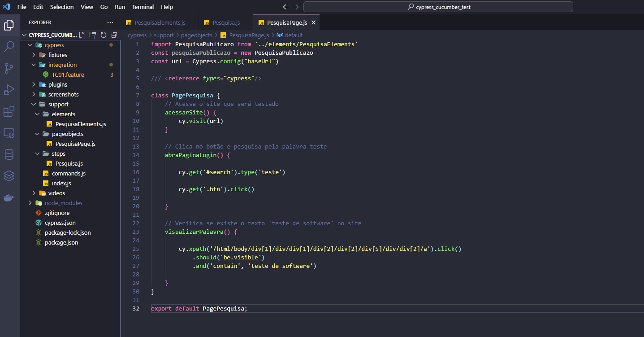Open the Remote Explorer view
The image size is (644, 337).
click(9, 133)
